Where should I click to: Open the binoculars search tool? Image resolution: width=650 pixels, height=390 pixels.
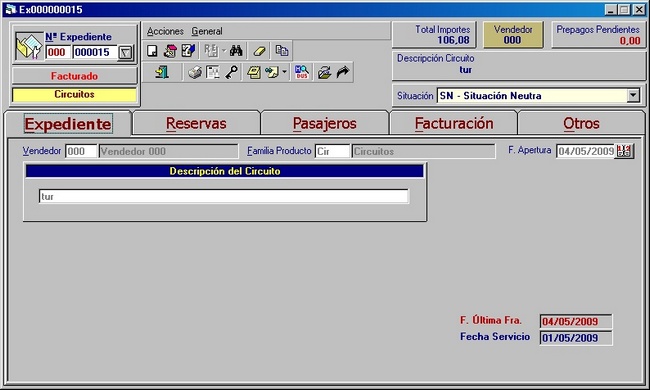tap(236, 51)
